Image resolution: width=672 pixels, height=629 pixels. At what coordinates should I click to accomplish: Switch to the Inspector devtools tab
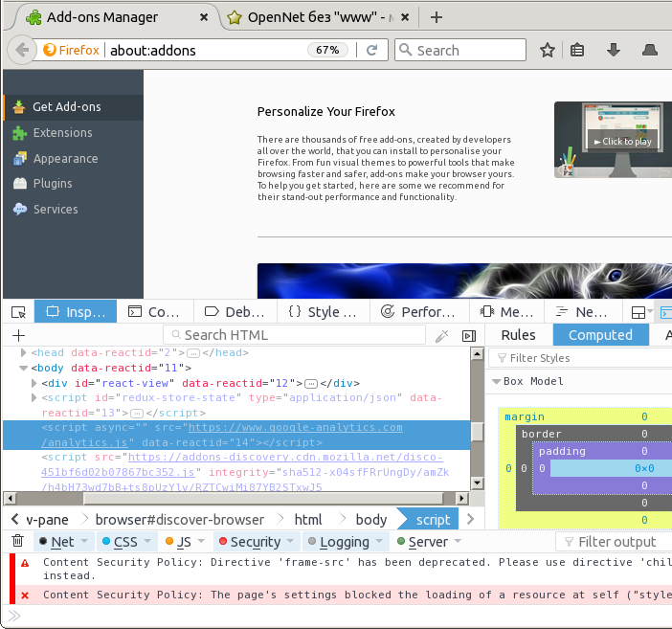pos(76,312)
